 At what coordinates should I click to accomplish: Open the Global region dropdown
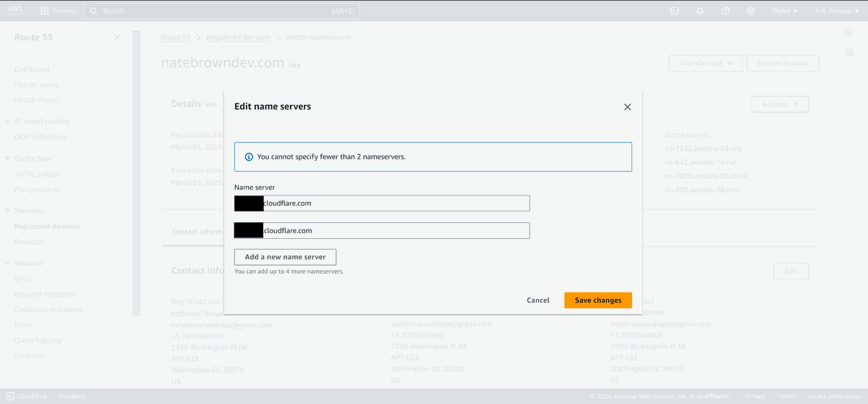click(x=785, y=11)
